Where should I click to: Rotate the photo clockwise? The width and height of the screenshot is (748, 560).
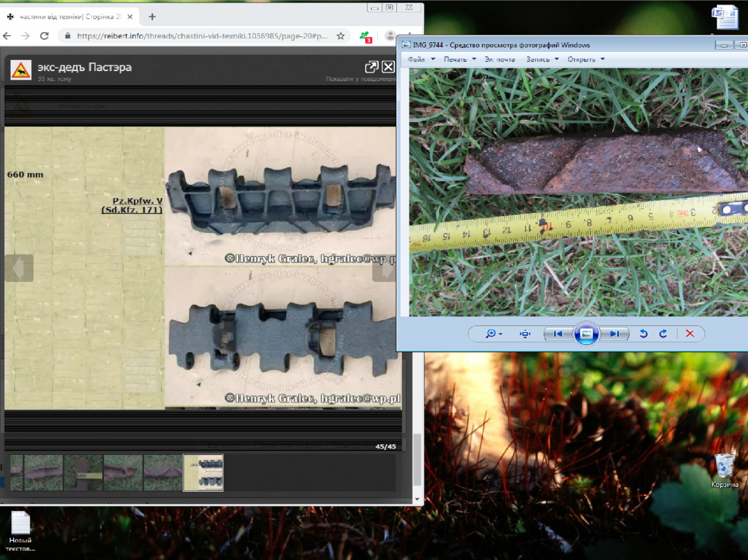point(663,334)
